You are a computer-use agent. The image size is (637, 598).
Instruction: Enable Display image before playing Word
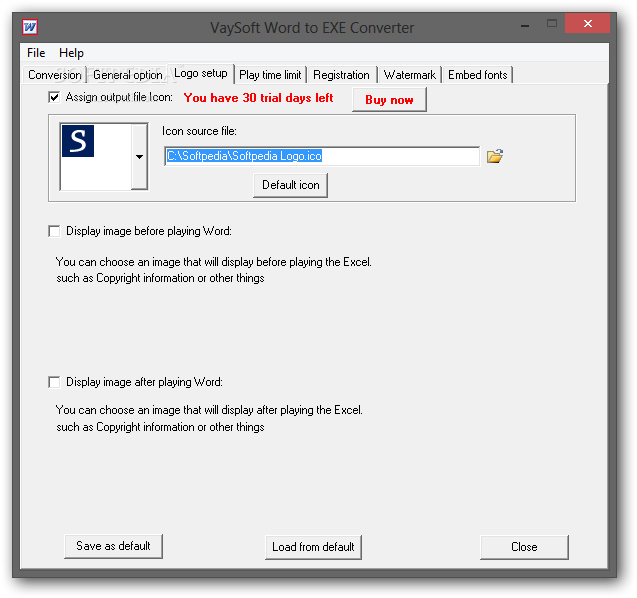[54, 231]
